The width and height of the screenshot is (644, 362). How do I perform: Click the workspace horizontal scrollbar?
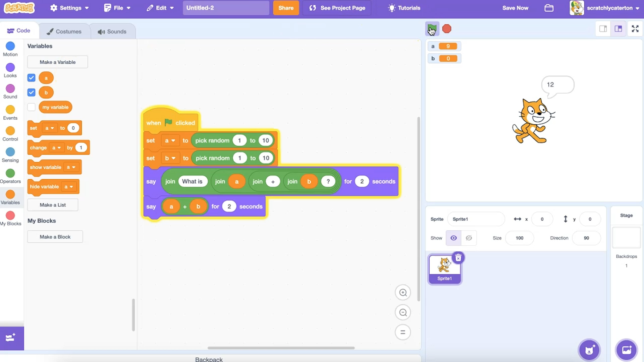click(x=281, y=348)
